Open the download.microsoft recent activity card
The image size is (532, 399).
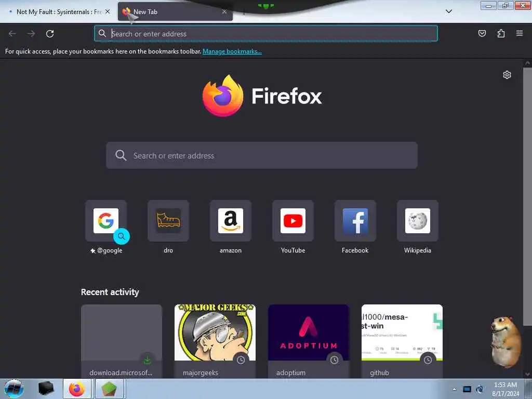pos(122,341)
